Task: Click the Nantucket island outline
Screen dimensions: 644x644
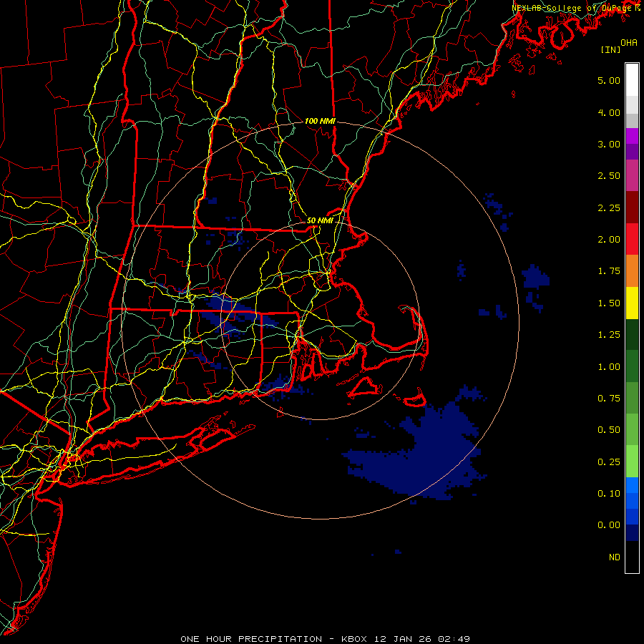Action: click(414, 399)
